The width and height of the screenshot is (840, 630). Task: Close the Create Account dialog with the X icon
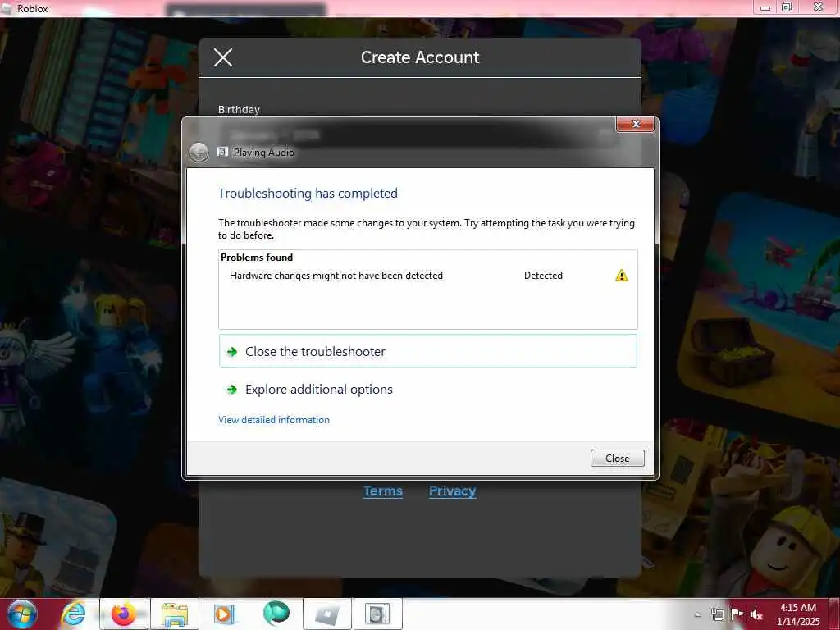coord(223,57)
